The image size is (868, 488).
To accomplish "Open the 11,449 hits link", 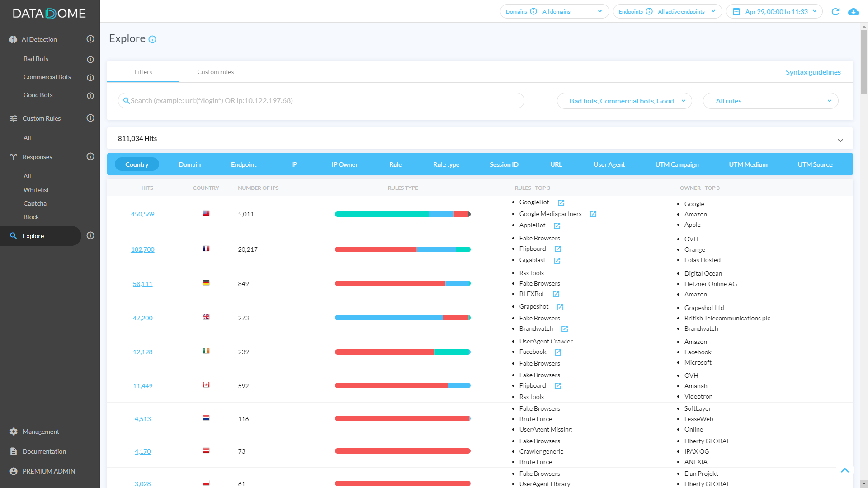I will (142, 386).
